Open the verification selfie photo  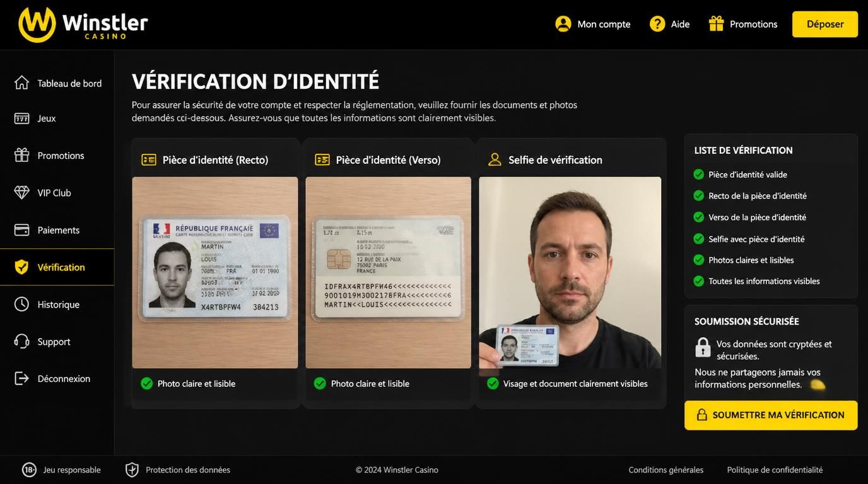(x=570, y=272)
